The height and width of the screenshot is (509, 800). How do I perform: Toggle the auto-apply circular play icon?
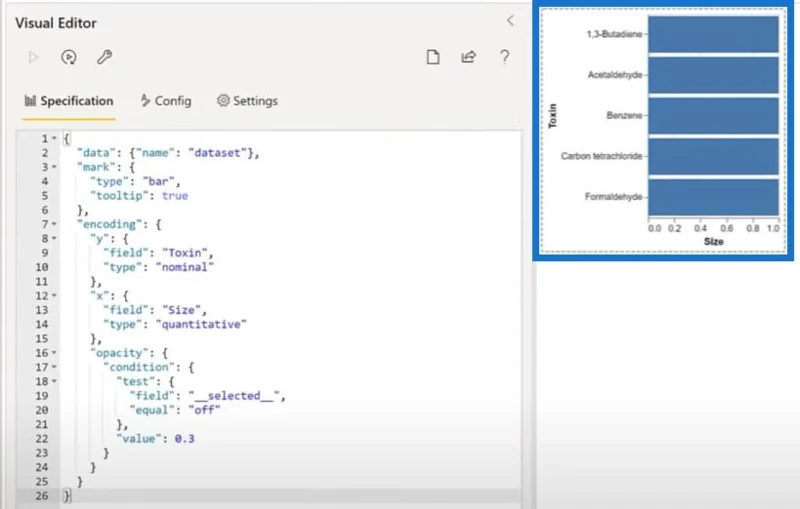click(69, 57)
